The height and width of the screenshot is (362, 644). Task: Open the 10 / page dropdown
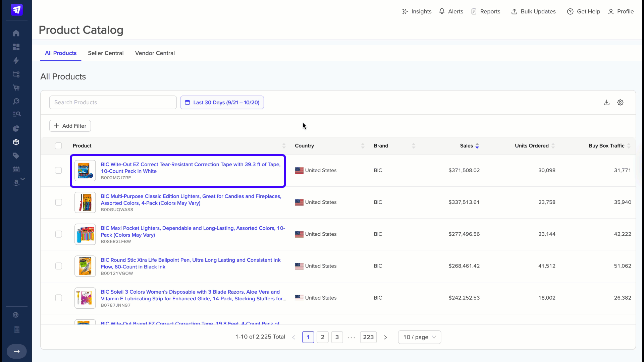pos(420,337)
